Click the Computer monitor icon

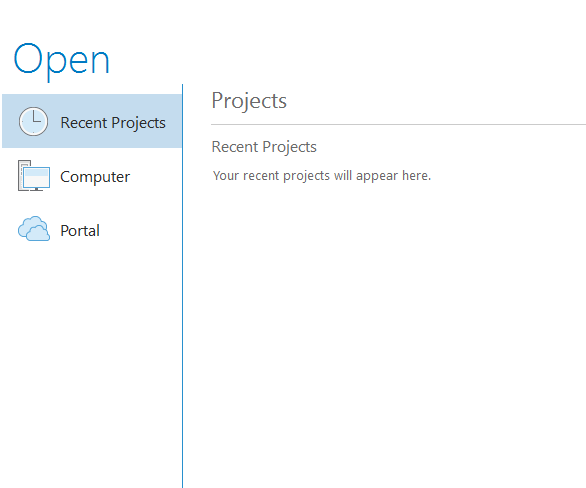[x=34, y=176]
